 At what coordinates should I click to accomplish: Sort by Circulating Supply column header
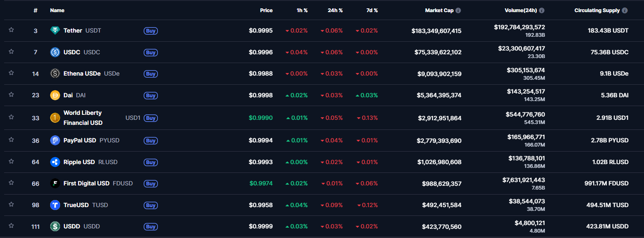597,10
